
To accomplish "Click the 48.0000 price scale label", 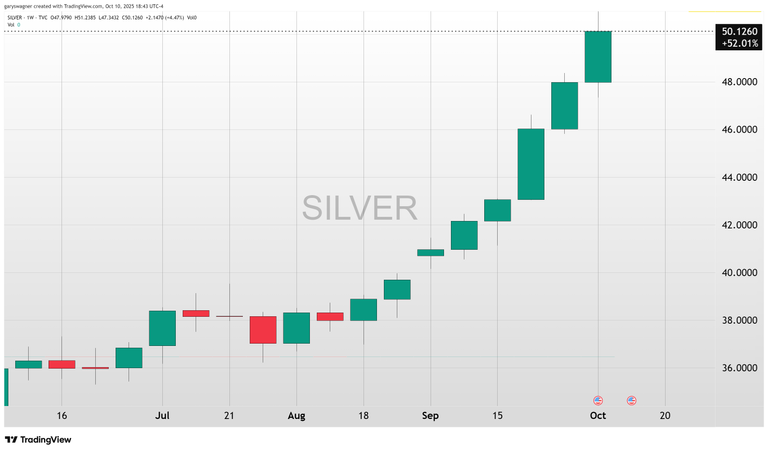I will pyautogui.click(x=739, y=82).
